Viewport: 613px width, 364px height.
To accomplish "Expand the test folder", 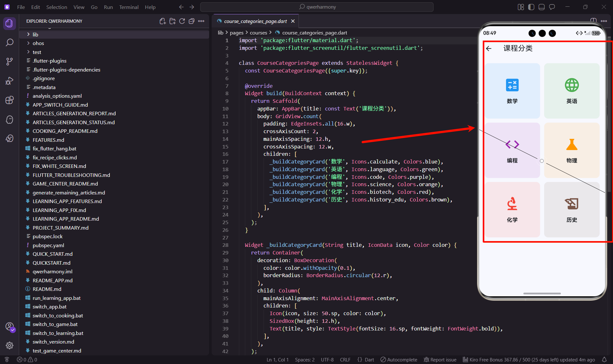I will click(37, 52).
